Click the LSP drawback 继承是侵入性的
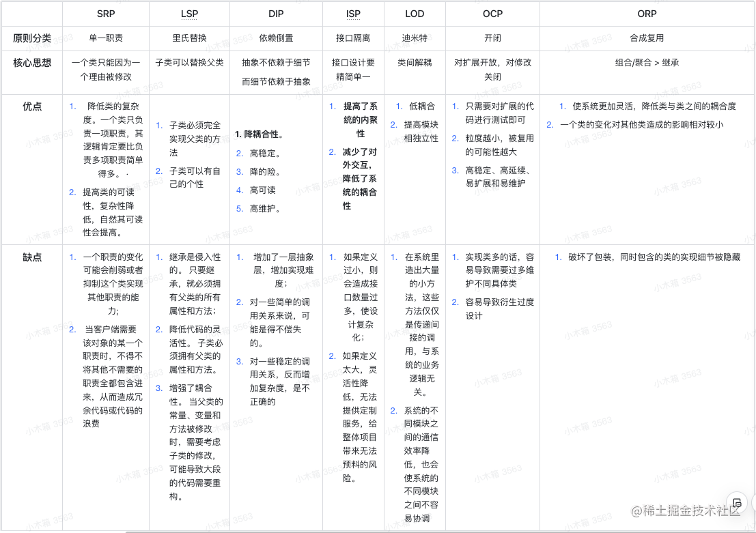This screenshot has width=756, height=533. [x=195, y=284]
